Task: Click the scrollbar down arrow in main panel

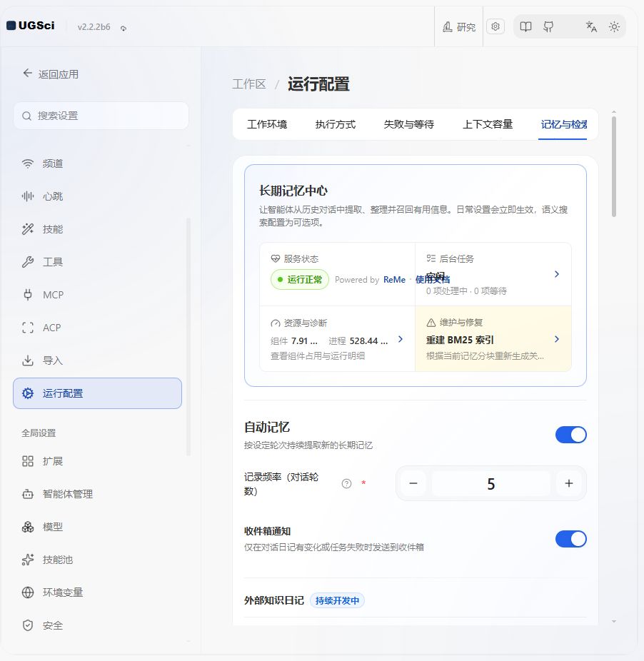Action: click(614, 621)
